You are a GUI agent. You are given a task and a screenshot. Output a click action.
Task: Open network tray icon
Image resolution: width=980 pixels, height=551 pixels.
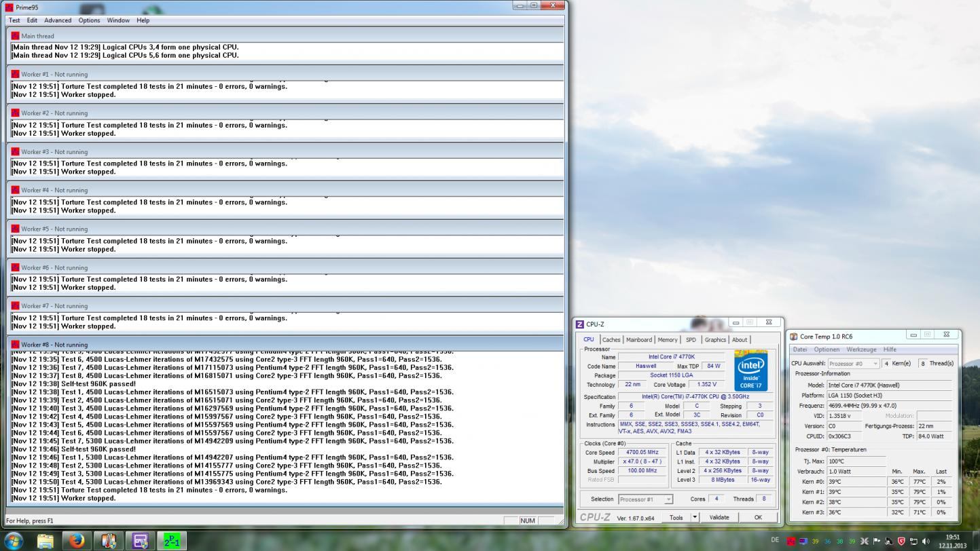913,541
